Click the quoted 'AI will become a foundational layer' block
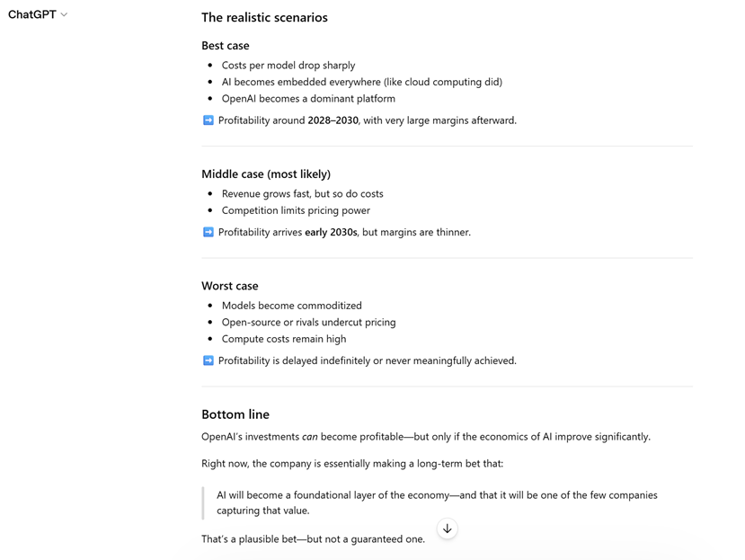745x560 pixels. (x=437, y=502)
